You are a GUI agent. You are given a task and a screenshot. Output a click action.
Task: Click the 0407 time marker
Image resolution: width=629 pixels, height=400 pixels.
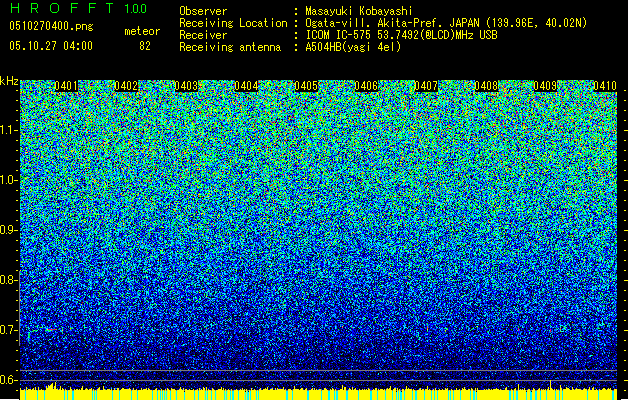point(426,86)
